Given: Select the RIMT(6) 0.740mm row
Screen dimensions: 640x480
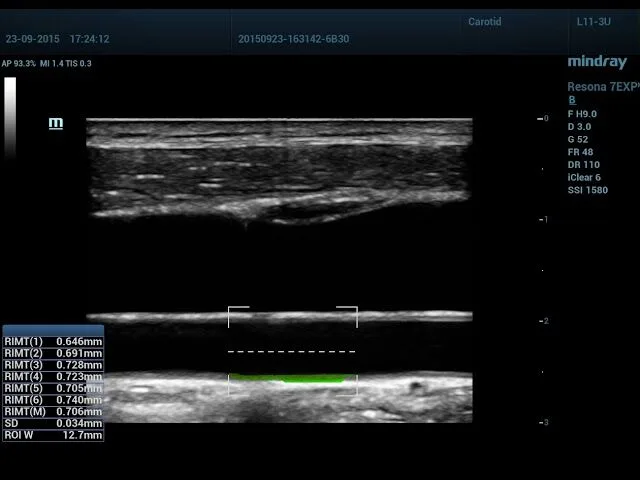Looking at the screenshot, I should (53, 400).
